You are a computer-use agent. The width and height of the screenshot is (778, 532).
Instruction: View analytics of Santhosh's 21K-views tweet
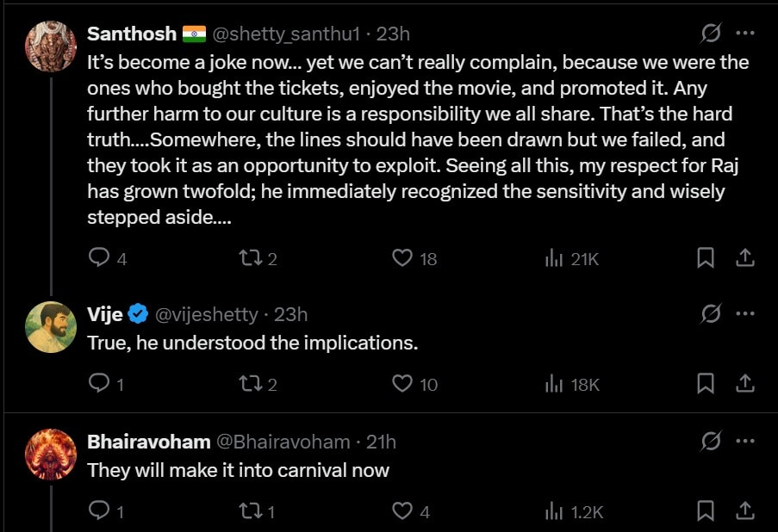tap(554, 257)
